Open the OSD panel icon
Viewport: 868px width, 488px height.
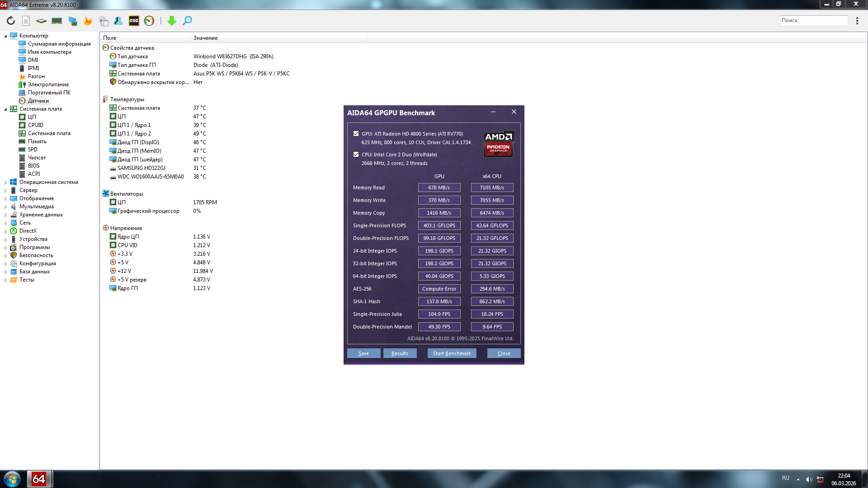[134, 21]
